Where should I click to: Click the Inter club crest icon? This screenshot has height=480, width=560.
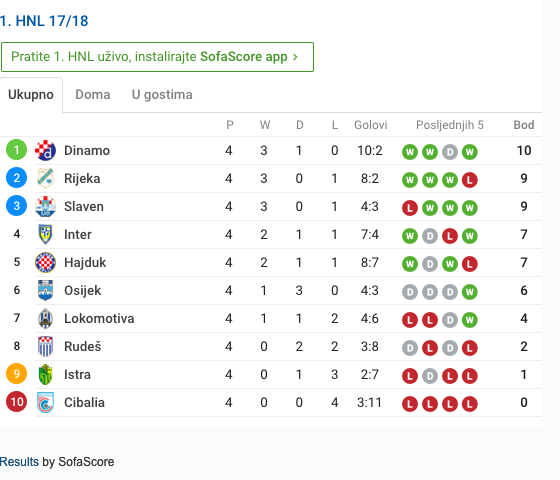click(x=45, y=234)
